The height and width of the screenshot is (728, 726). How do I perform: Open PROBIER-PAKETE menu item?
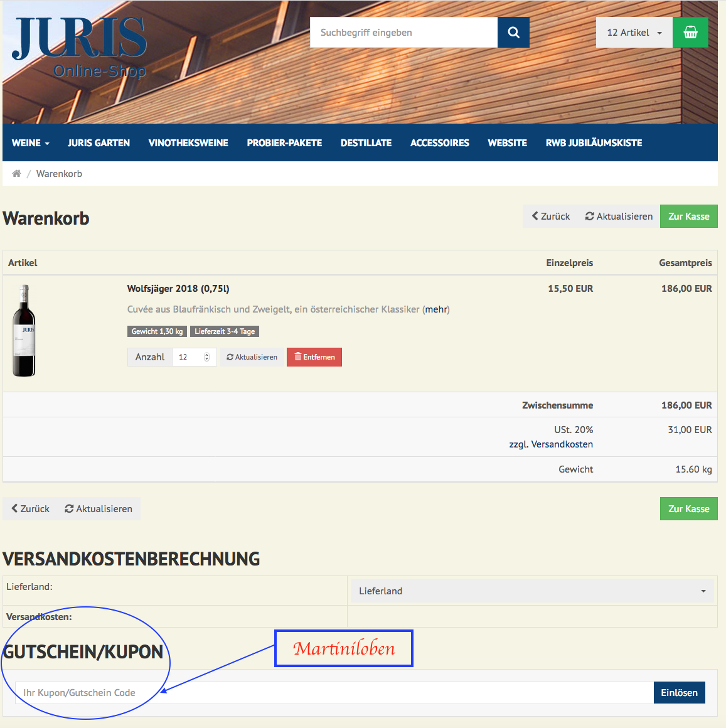pyautogui.click(x=284, y=143)
